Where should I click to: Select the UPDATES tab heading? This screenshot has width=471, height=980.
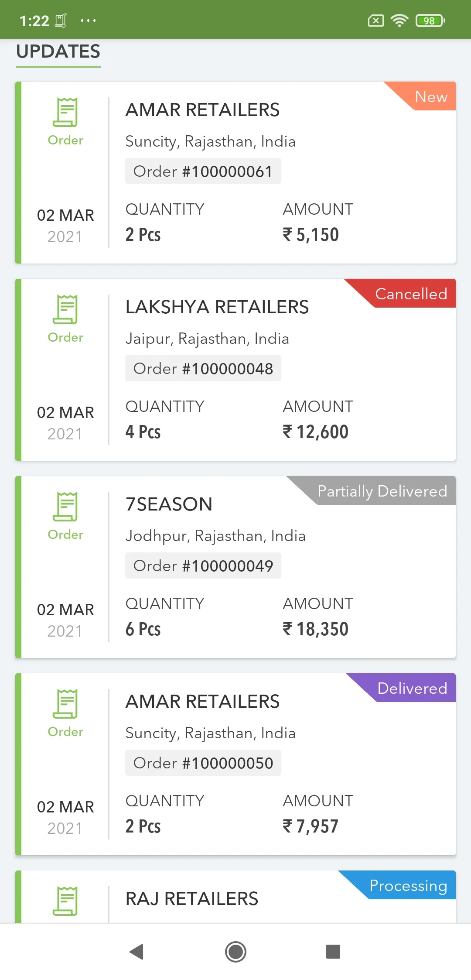58,52
